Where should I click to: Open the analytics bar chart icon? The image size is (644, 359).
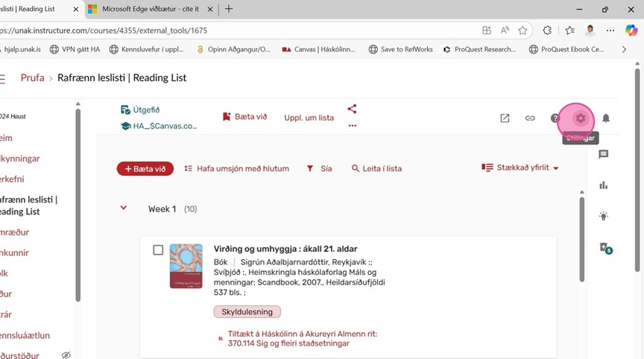[x=604, y=185]
